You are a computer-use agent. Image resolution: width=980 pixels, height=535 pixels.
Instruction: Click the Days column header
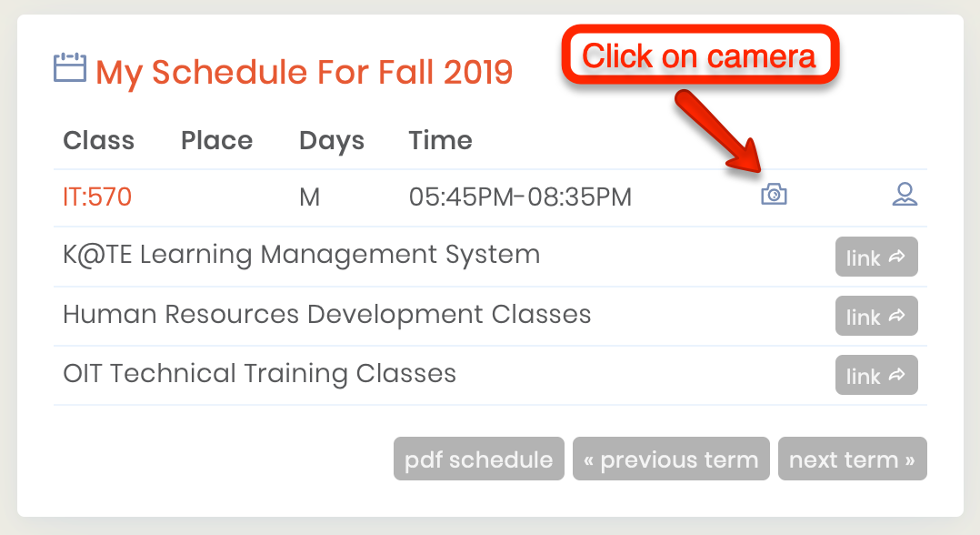(331, 141)
